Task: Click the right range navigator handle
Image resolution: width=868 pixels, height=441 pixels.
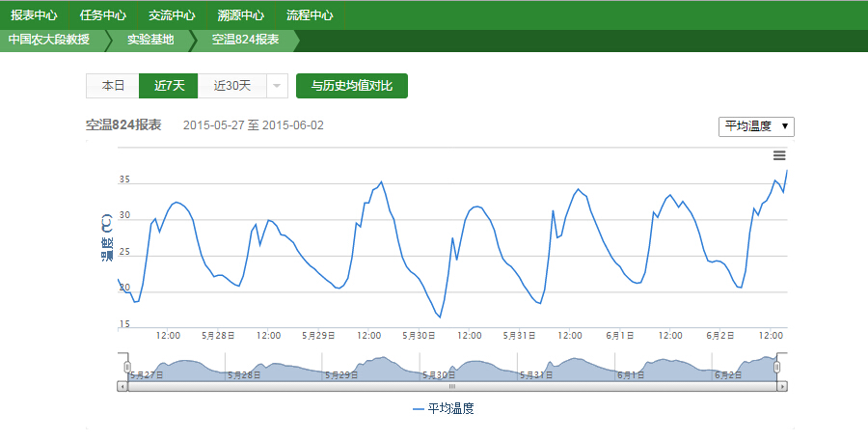Action: pyautogui.click(x=777, y=368)
